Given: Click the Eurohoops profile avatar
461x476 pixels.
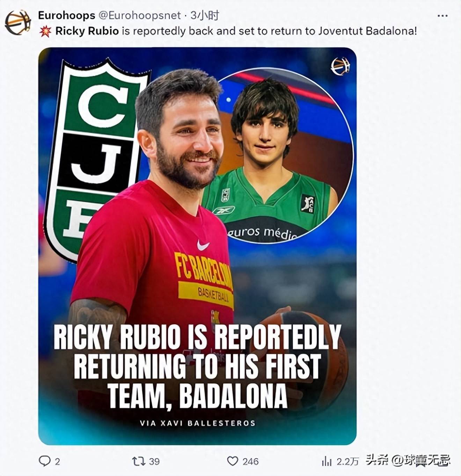Looking at the screenshot, I should (x=17, y=22).
